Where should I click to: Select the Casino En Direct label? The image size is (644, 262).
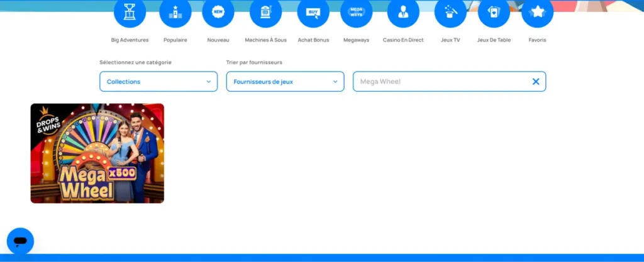coord(403,40)
